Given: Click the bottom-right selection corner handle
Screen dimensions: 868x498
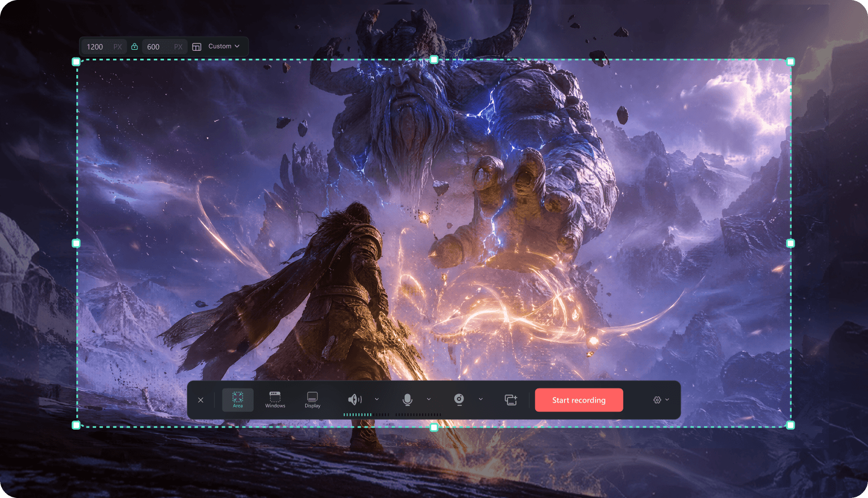Looking at the screenshot, I should (791, 425).
